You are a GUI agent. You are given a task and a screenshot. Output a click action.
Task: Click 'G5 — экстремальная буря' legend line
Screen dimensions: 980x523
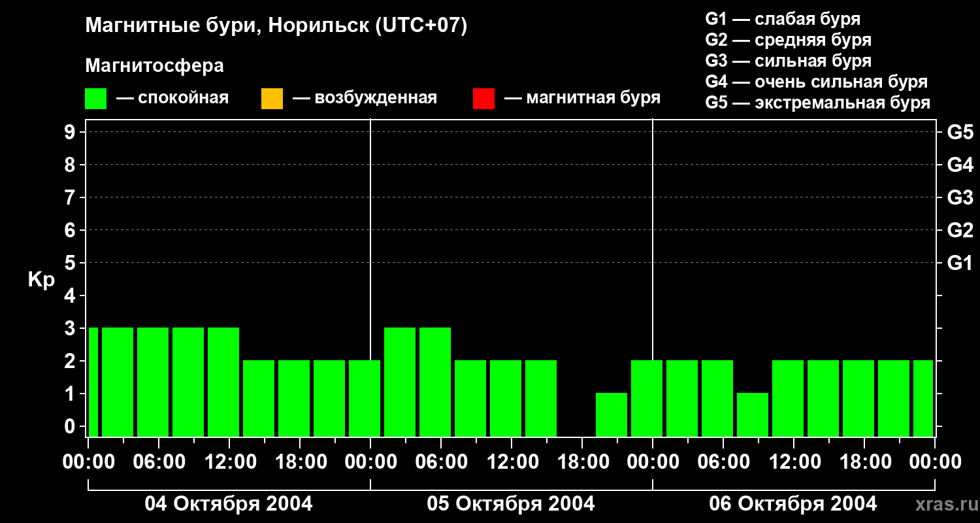click(x=817, y=103)
